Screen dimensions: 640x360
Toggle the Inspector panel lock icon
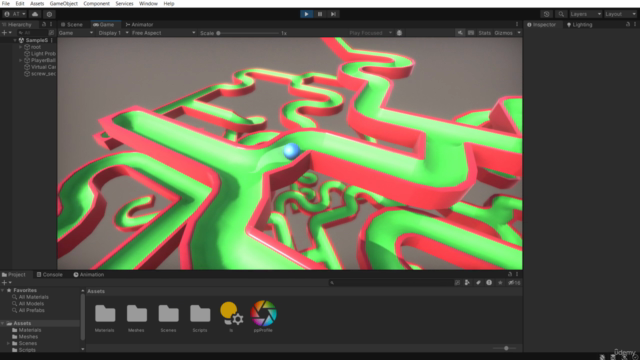628,24
